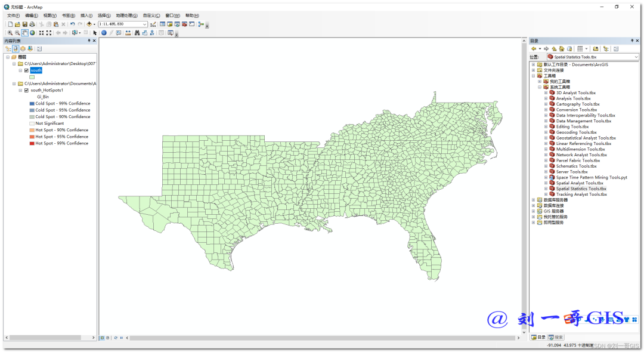The height and width of the screenshot is (352, 644).
Task: Click Hot Spot - 95% Confidence label
Action: tap(61, 137)
